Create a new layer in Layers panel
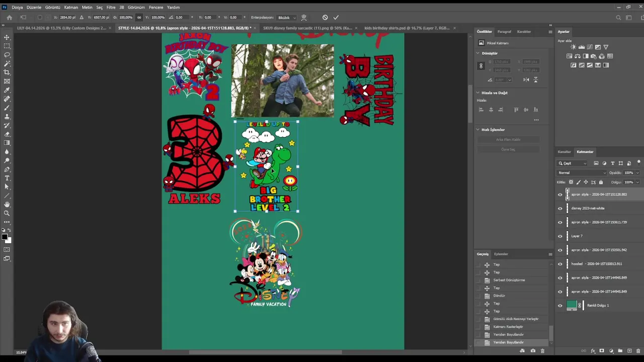644x362 pixels. pos(629,351)
